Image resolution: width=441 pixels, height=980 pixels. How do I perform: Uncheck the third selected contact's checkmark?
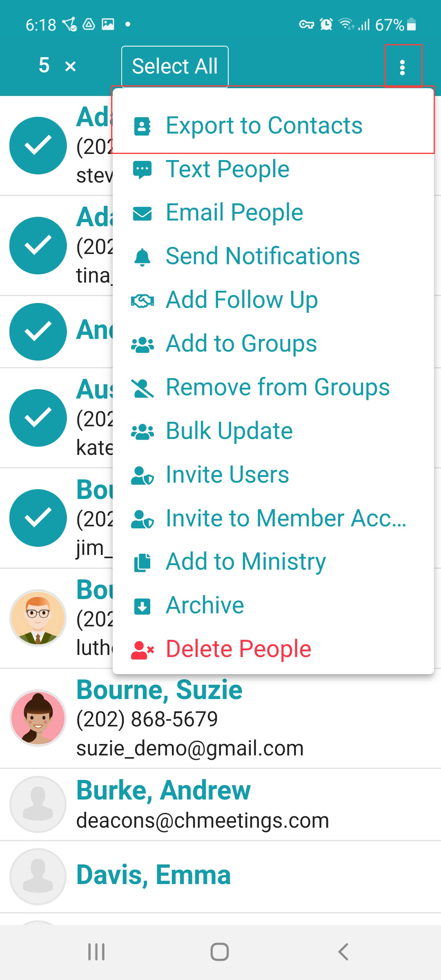tap(38, 332)
